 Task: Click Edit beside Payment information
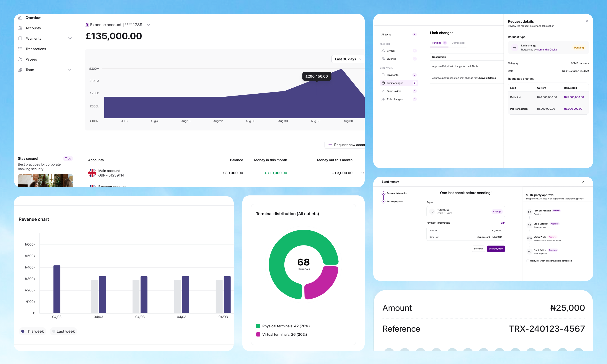pyautogui.click(x=503, y=223)
